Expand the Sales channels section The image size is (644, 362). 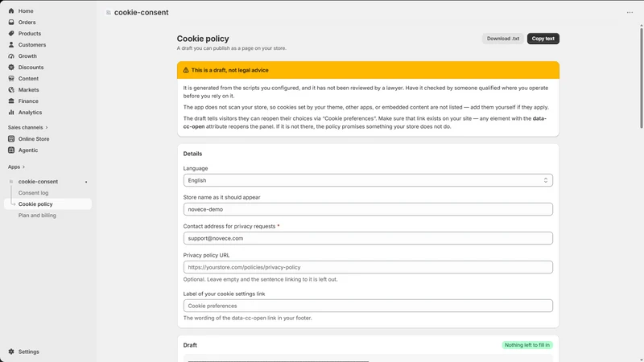[x=28, y=128]
